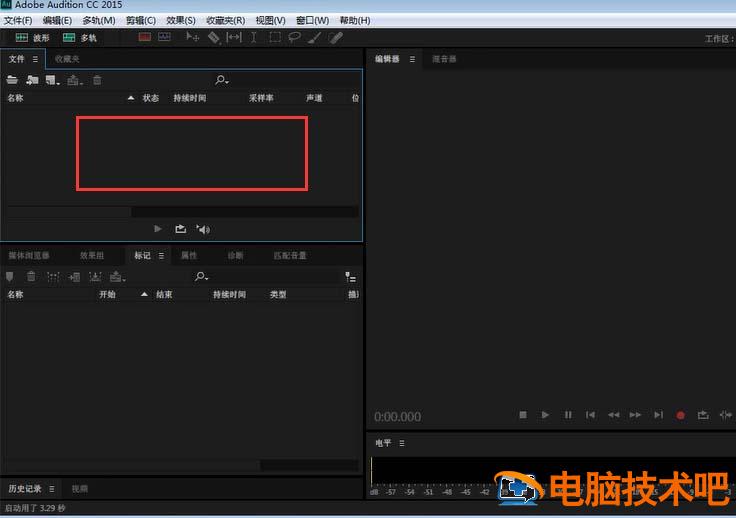Click Export Audio of Range Markers icon
Image resolution: width=736 pixels, height=518 pixels.
click(x=95, y=277)
